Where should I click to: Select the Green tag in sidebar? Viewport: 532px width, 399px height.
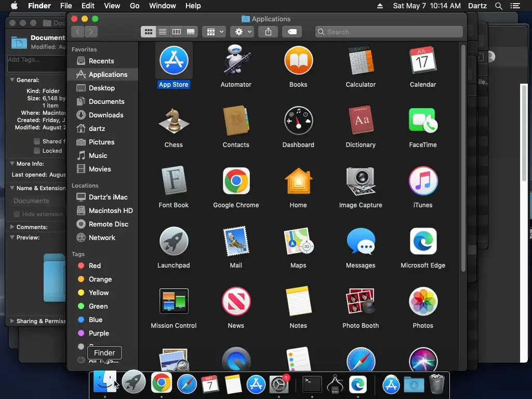click(102, 306)
